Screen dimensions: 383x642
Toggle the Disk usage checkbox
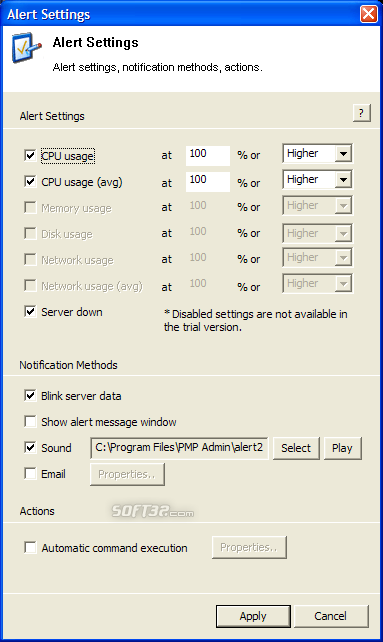(30, 233)
